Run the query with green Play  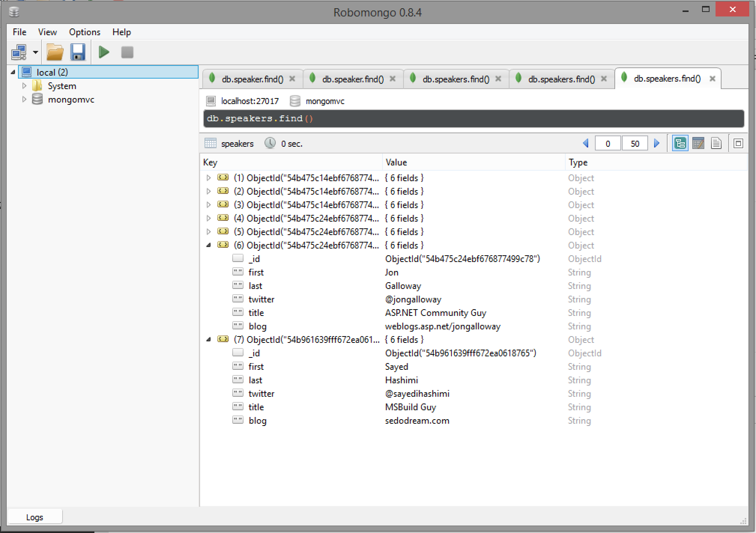[x=104, y=52]
